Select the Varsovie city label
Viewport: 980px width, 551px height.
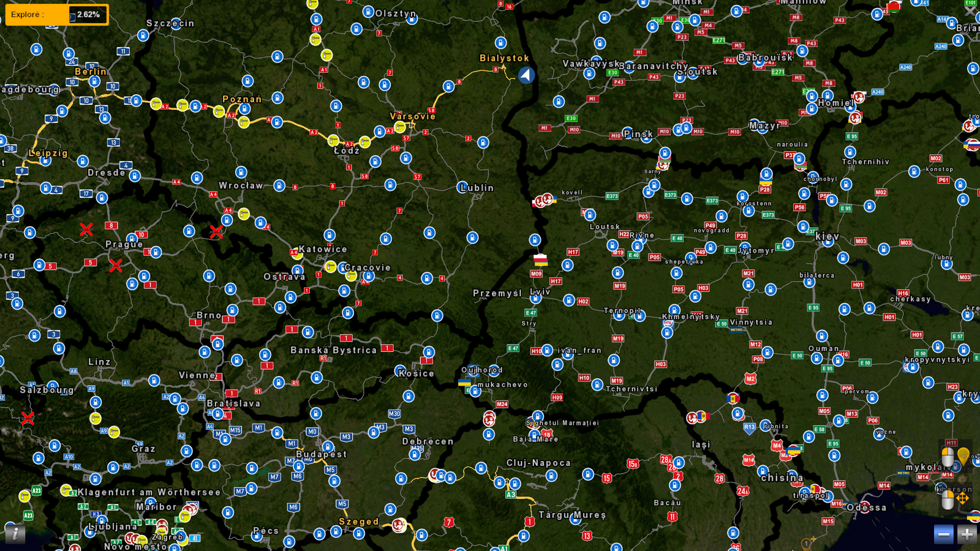point(413,116)
